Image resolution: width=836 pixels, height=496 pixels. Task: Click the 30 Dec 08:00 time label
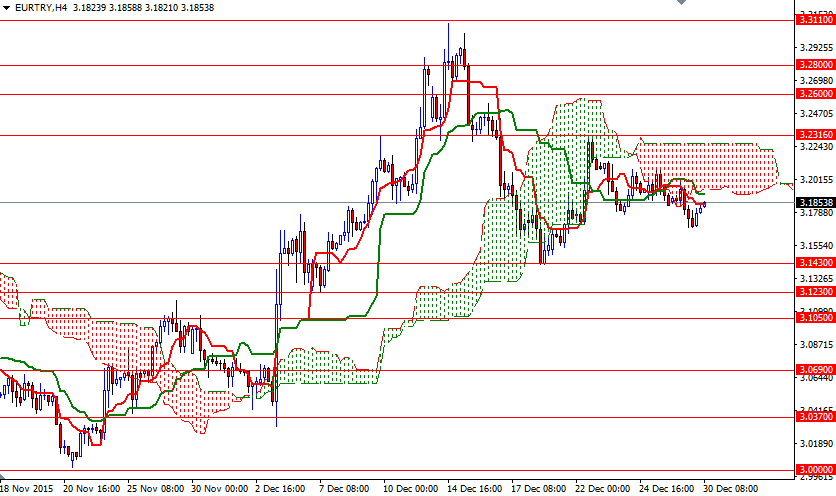(730, 489)
